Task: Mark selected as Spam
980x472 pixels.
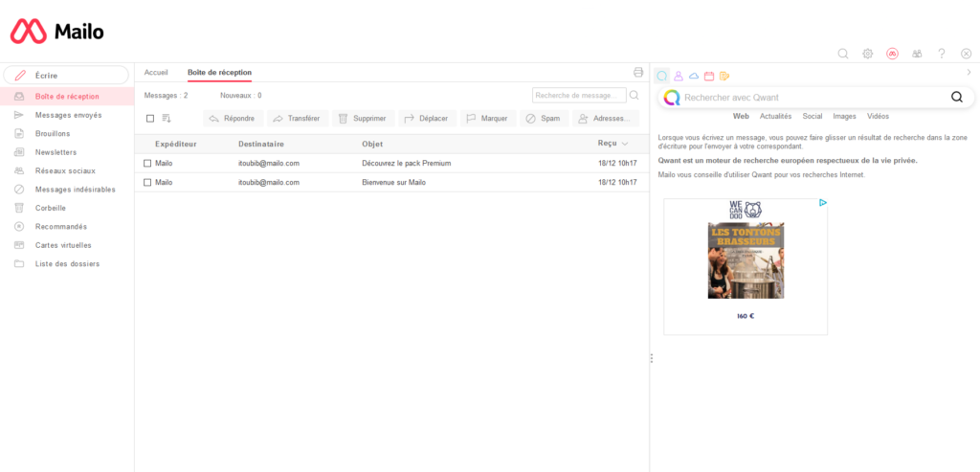Action: click(x=545, y=118)
